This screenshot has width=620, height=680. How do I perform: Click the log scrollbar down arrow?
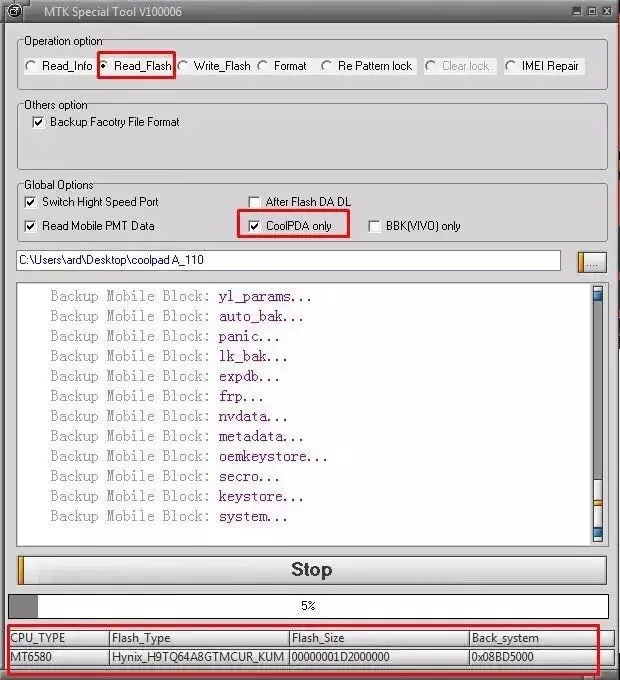click(598, 534)
